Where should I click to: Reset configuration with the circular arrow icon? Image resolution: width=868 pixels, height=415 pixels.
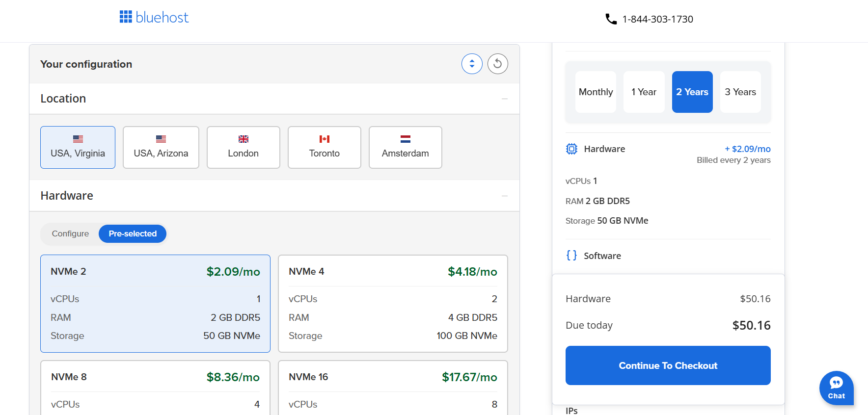tap(498, 64)
